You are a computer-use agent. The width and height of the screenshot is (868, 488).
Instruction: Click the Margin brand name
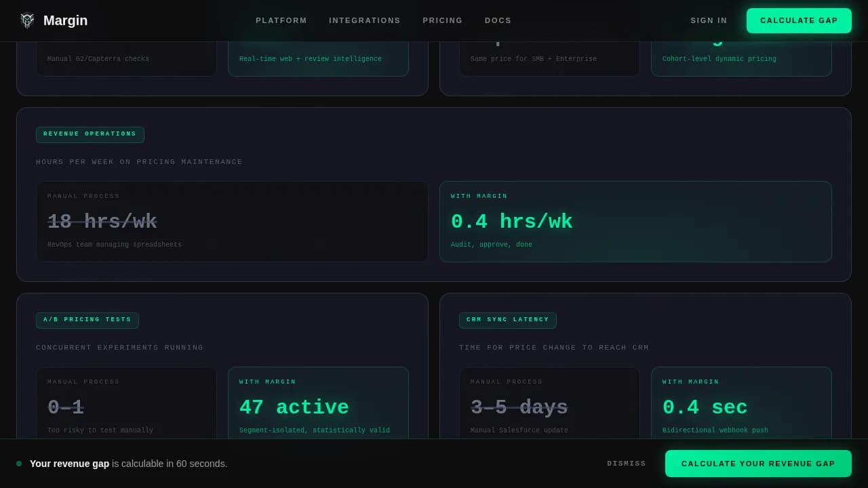click(65, 20)
